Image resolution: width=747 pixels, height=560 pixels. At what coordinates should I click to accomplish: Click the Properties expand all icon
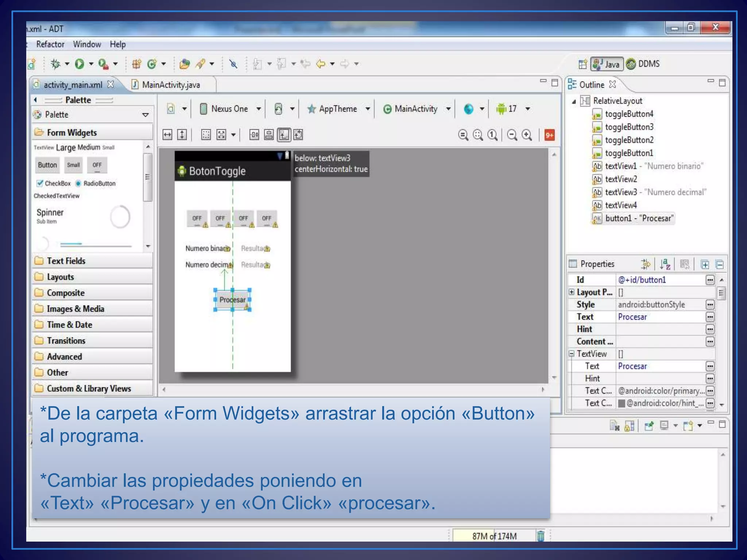click(705, 264)
